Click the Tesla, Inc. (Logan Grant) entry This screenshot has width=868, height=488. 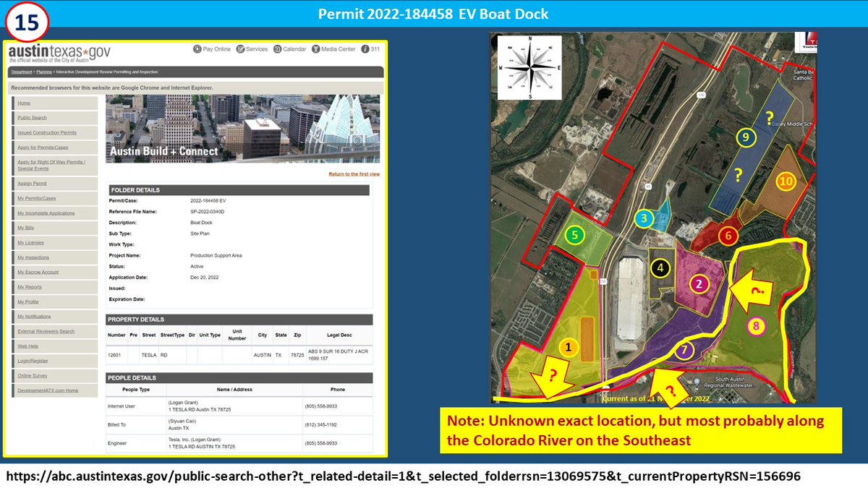pos(200,440)
